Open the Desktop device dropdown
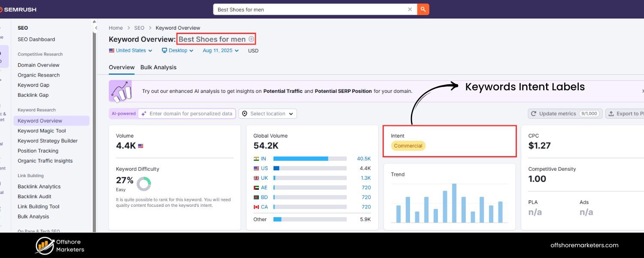This screenshot has height=258, width=644. (177, 50)
